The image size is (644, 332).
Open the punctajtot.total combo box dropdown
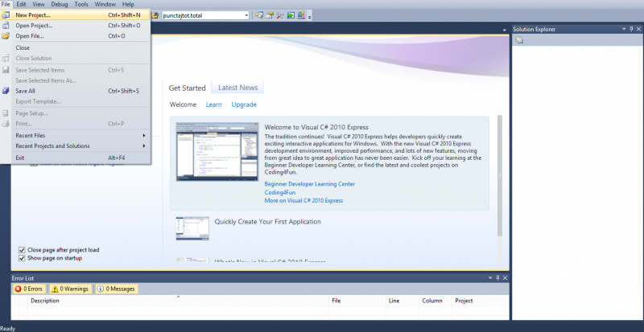pos(246,15)
